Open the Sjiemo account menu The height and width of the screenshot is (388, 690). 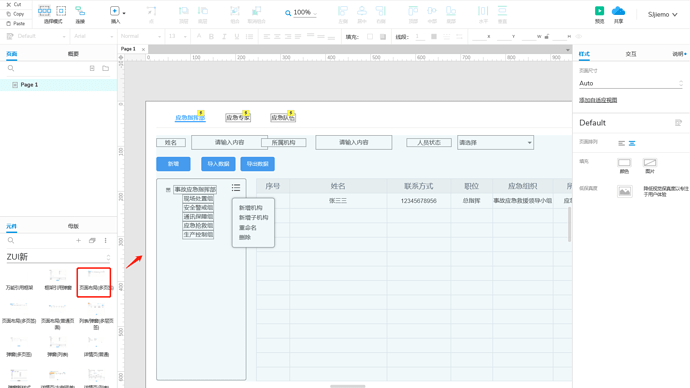(x=662, y=15)
